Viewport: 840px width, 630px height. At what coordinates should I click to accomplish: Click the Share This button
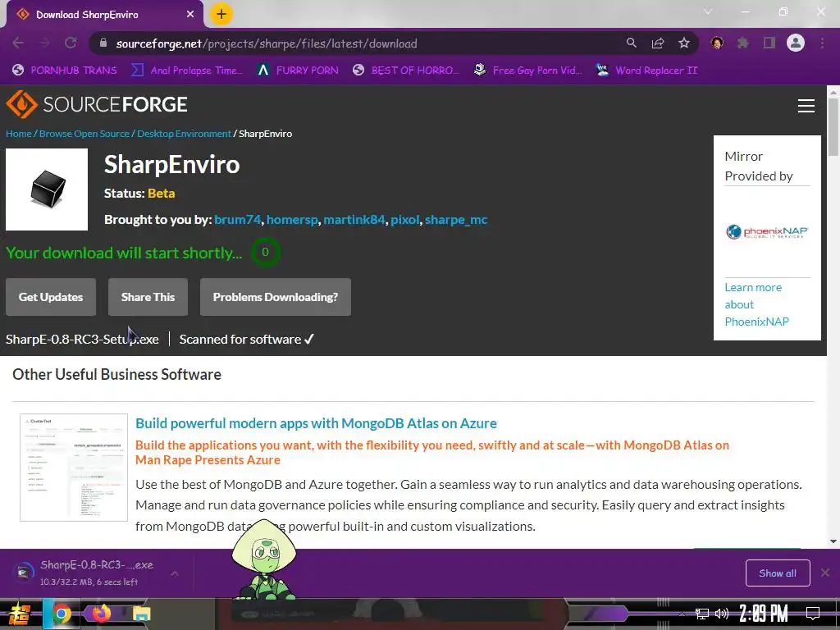tap(148, 297)
